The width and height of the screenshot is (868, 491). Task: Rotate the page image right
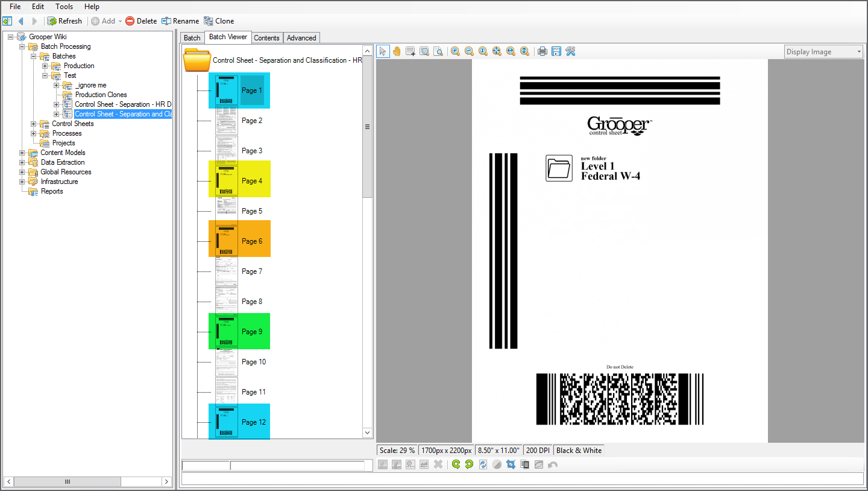[469, 464]
